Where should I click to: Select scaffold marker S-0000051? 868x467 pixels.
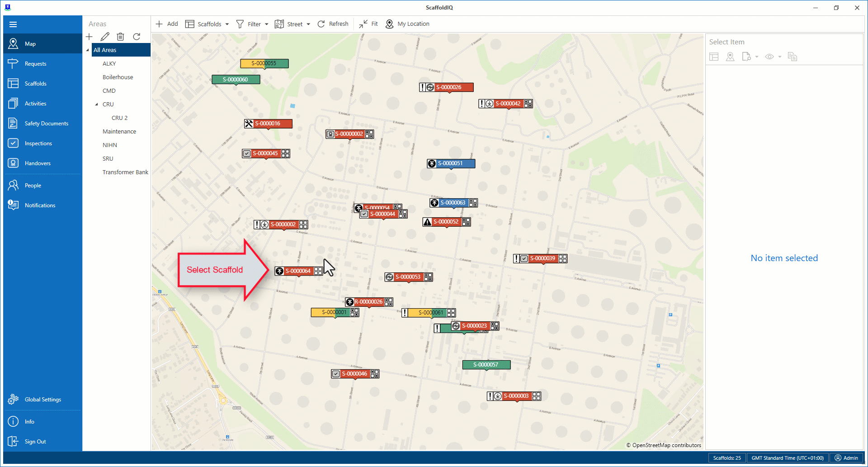tap(450, 163)
